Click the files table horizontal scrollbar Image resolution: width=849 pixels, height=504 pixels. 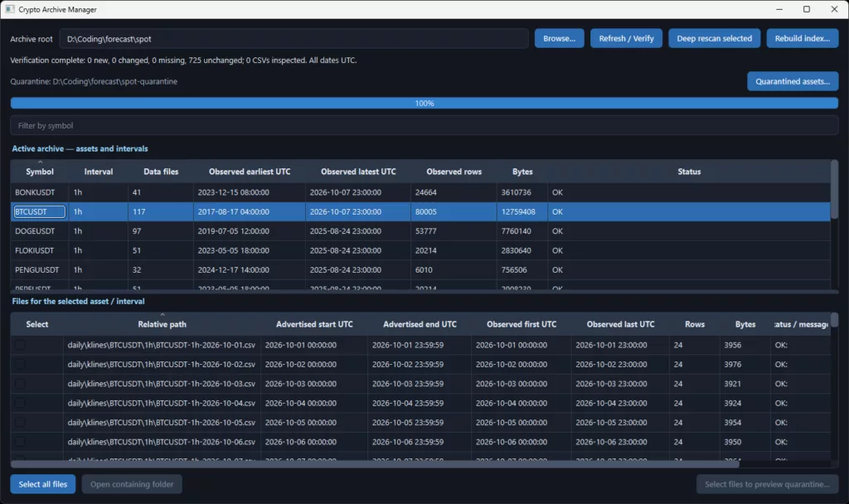[376, 464]
